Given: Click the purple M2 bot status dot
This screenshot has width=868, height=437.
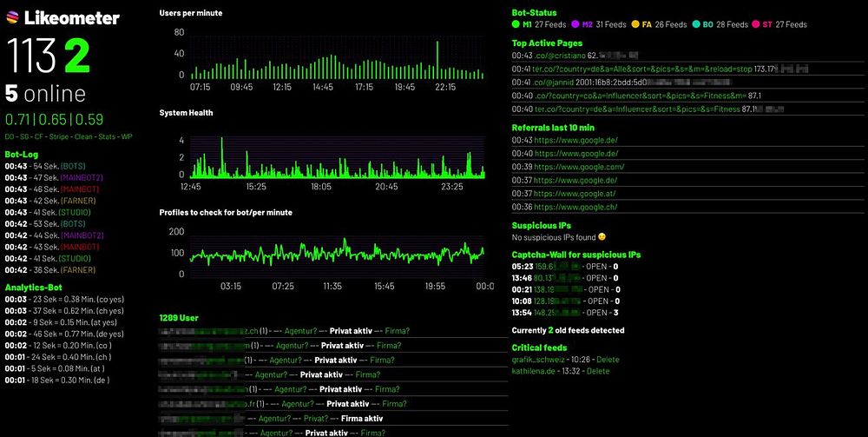Looking at the screenshot, I should coord(575,24).
